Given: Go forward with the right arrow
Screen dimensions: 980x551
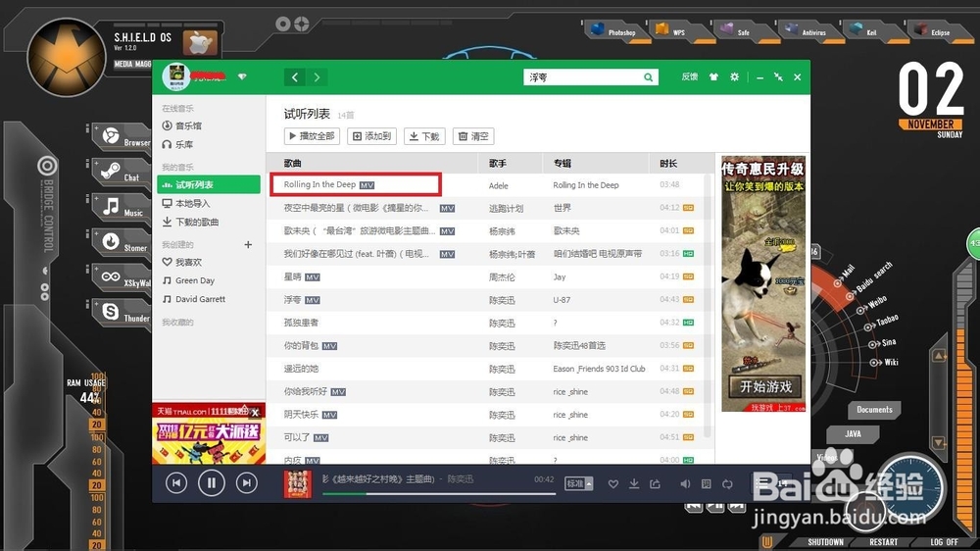Looking at the screenshot, I should tap(317, 76).
